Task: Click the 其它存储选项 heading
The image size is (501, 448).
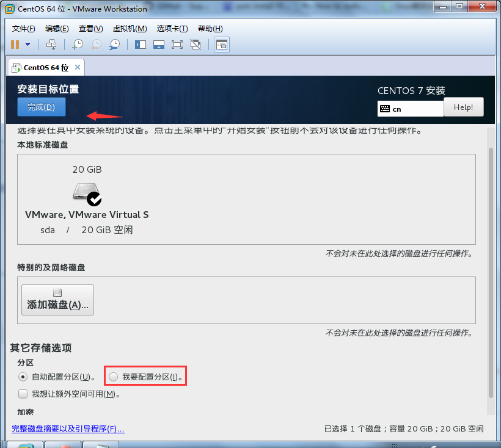Action: coord(41,348)
